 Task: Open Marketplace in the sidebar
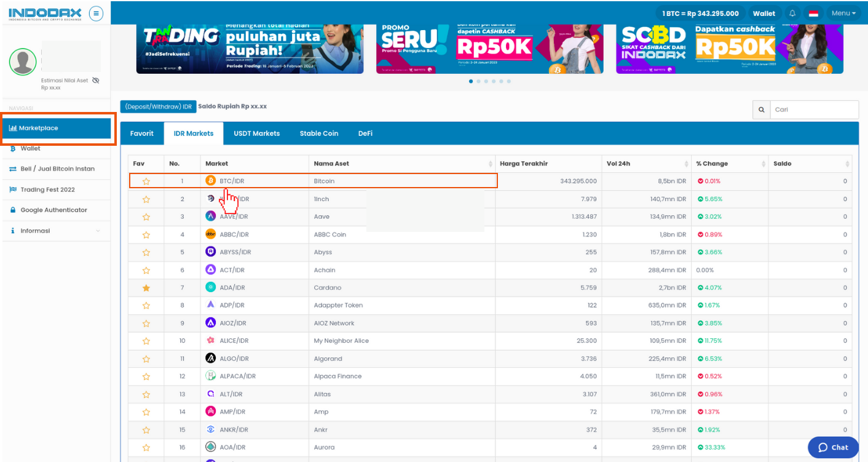click(57, 128)
